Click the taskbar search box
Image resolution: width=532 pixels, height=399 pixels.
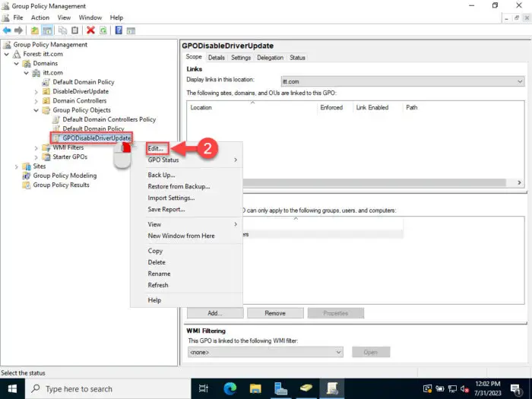(108, 389)
